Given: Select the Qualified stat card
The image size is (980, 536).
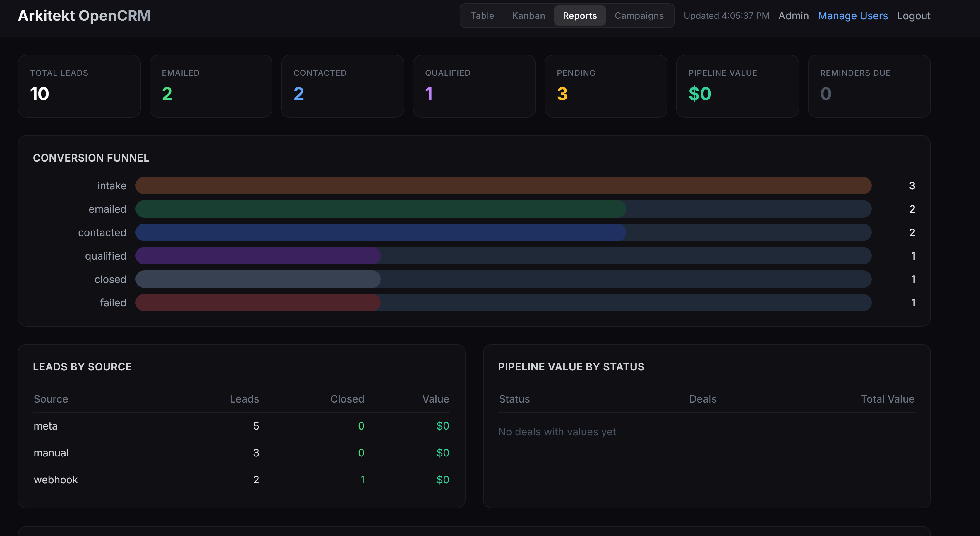Looking at the screenshot, I should [x=474, y=86].
